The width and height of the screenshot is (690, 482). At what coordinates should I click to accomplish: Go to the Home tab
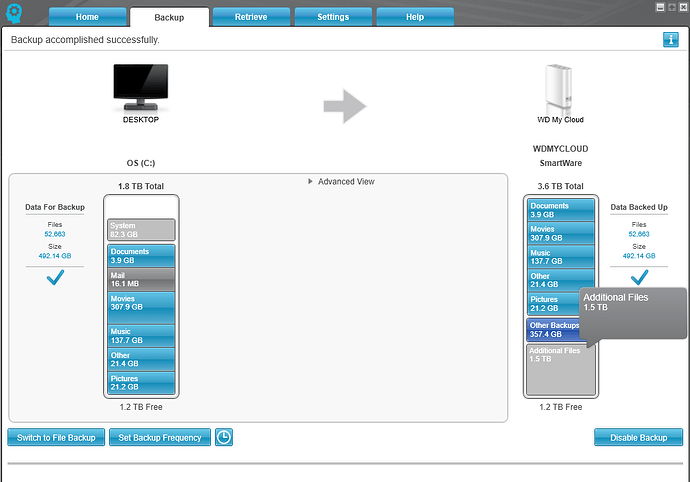[87, 17]
